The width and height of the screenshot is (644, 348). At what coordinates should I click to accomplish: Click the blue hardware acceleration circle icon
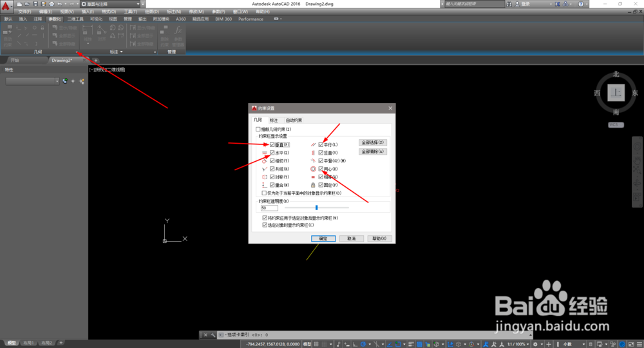[622, 344]
